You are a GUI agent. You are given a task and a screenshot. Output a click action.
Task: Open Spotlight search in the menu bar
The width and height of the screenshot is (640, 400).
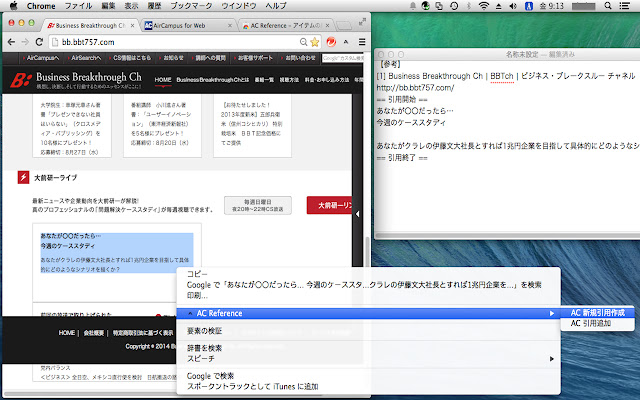click(608, 6)
